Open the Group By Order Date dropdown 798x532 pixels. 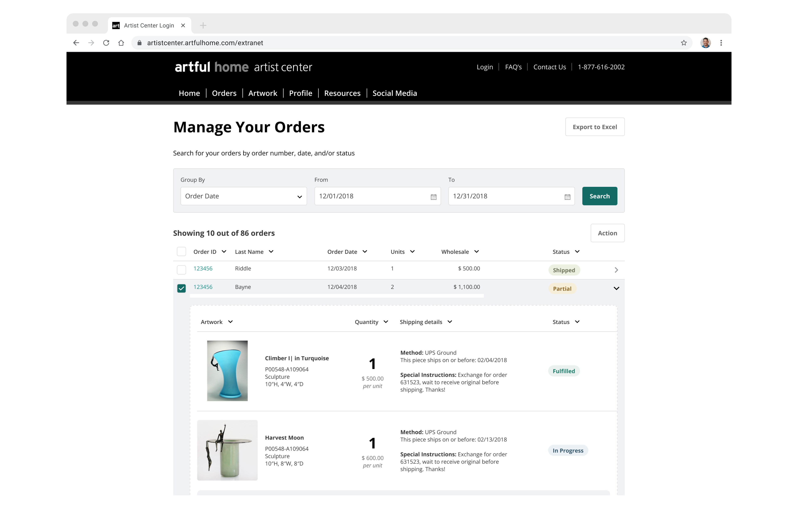coord(244,196)
